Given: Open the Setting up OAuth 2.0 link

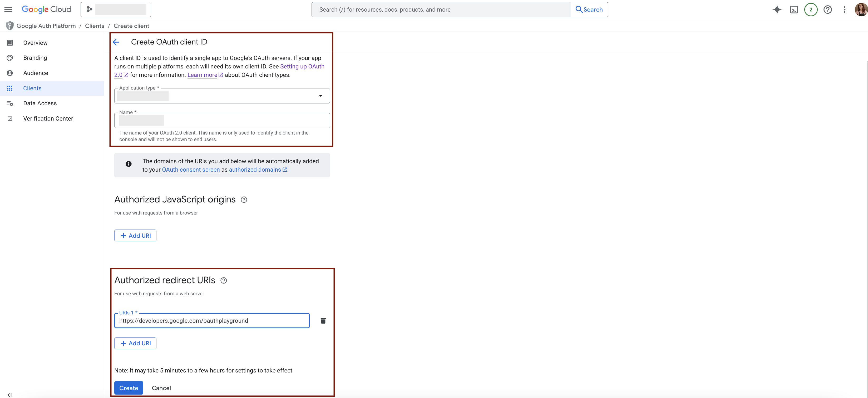Looking at the screenshot, I should [302, 66].
